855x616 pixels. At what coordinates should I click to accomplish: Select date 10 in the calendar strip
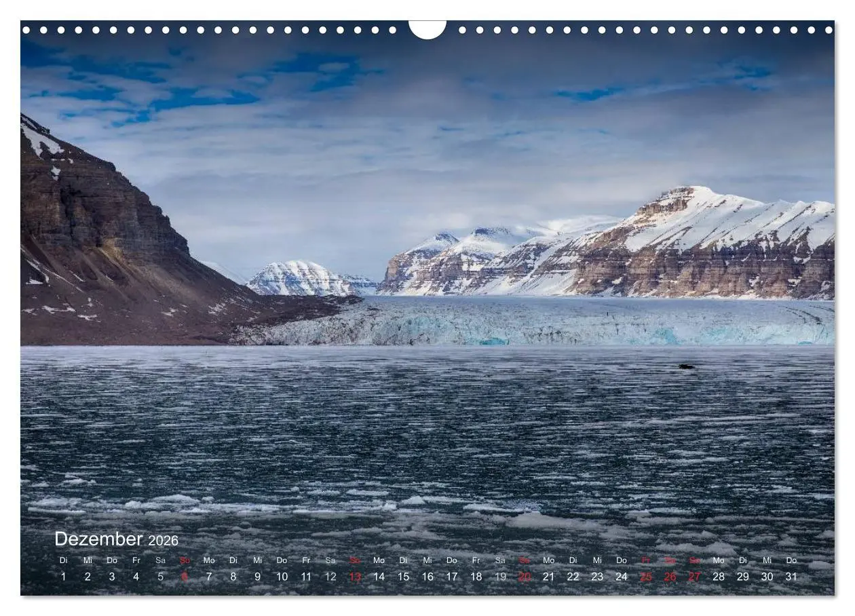282,577
